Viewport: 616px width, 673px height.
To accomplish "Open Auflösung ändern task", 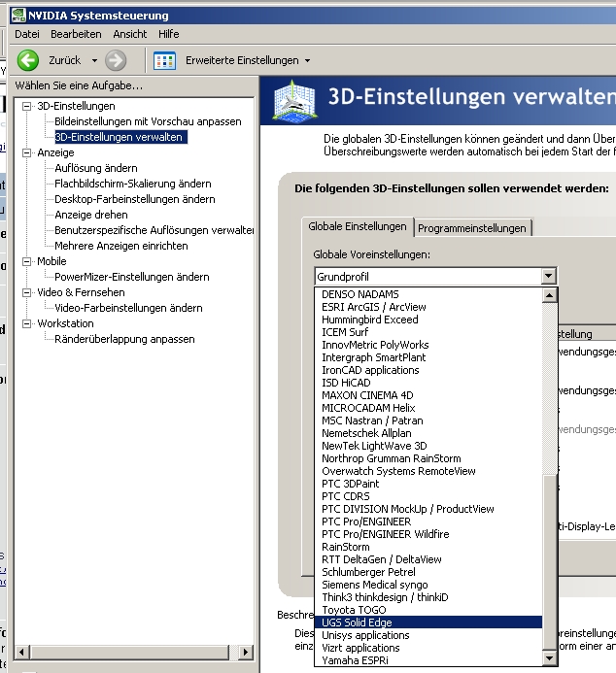I will click(x=96, y=168).
